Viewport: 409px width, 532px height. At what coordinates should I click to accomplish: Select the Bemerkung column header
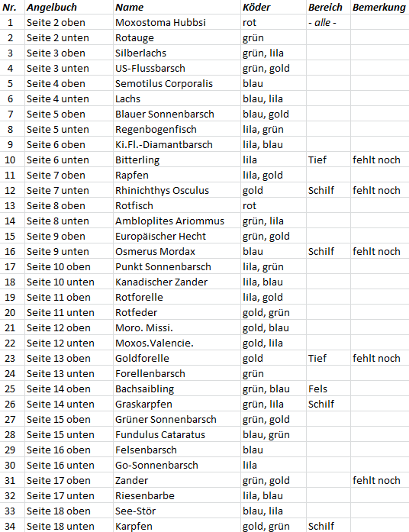(379, 7)
